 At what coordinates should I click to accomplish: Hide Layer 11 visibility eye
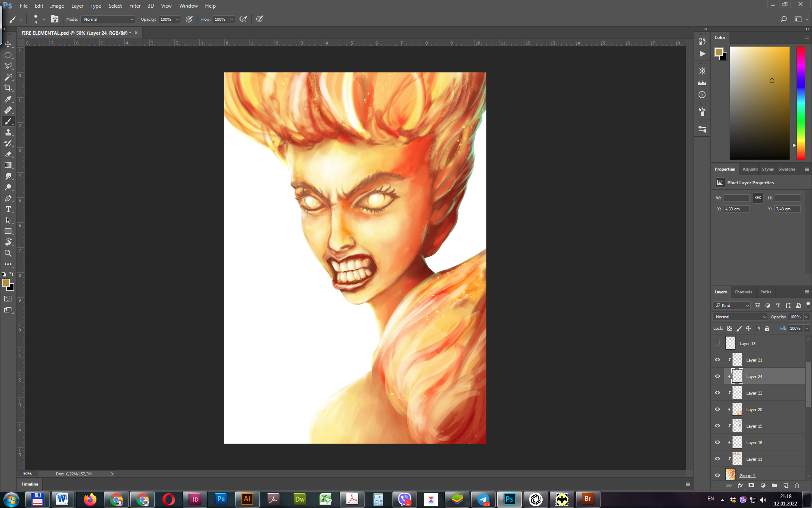(717, 459)
